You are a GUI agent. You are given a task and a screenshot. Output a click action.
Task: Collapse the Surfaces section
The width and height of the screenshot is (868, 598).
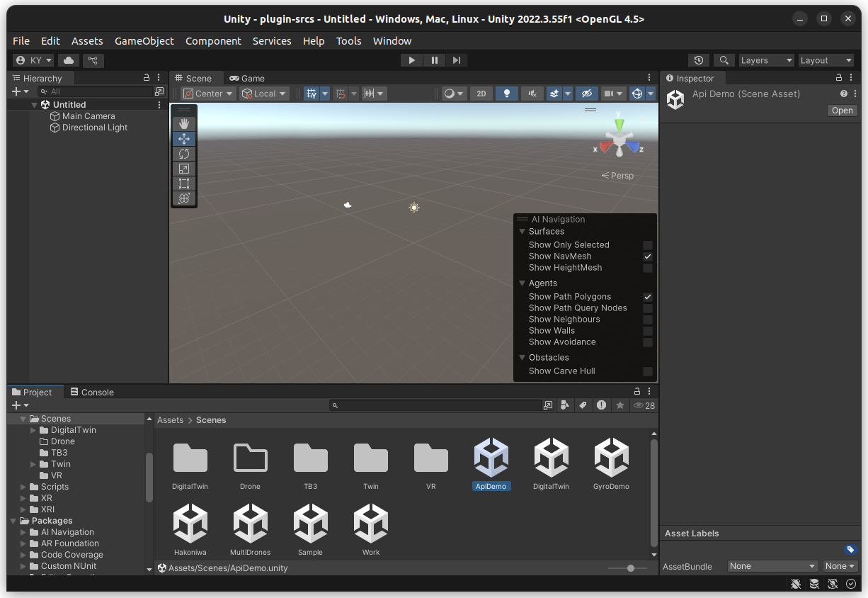tap(522, 232)
